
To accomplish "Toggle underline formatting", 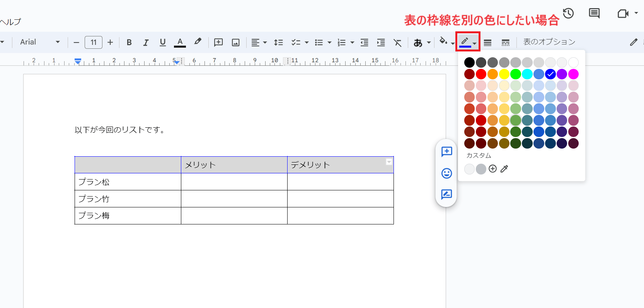I will pyautogui.click(x=163, y=42).
